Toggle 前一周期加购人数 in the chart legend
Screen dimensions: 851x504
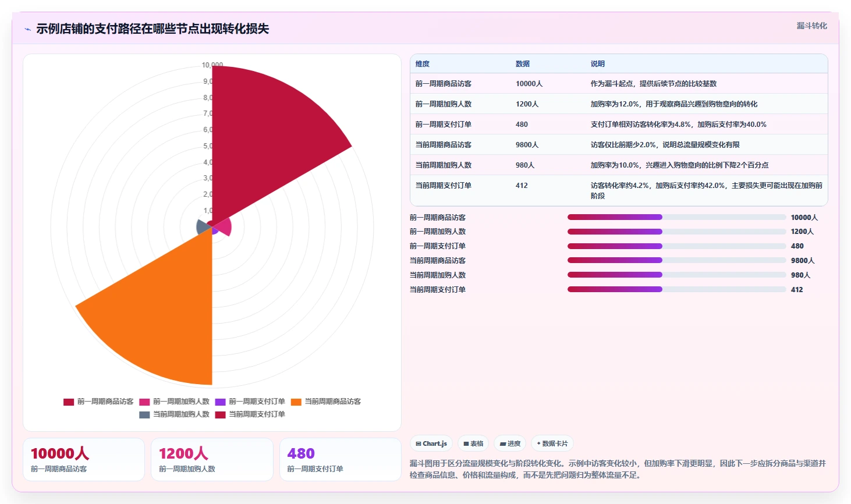coord(174,402)
